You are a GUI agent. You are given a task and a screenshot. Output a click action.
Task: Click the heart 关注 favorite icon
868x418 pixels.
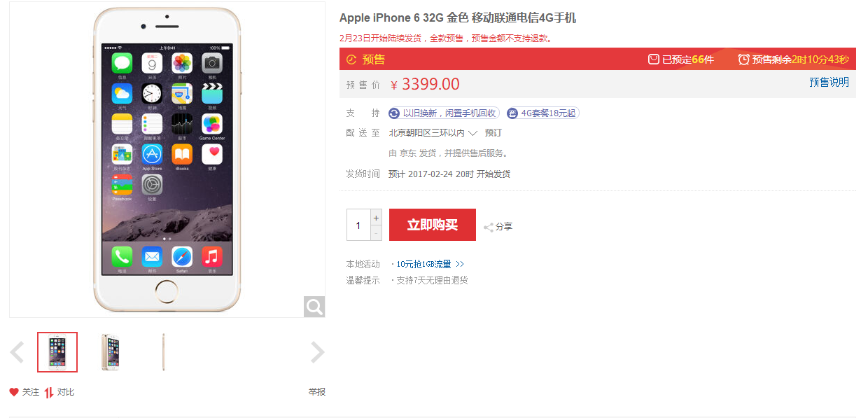click(14, 392)
